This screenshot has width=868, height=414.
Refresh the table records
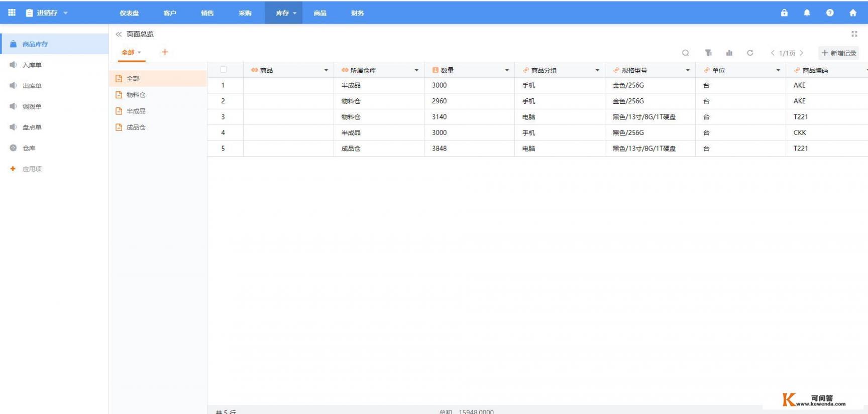pos(750,53)
